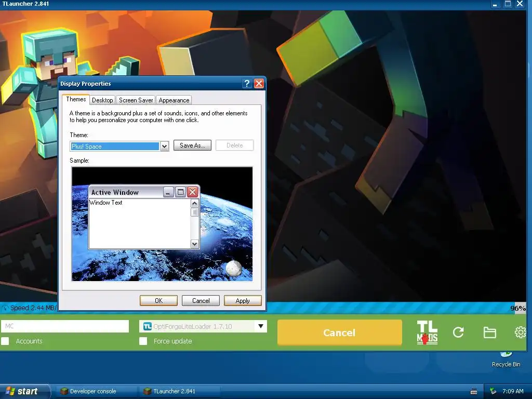
Task: Switch to Developer console taskbar item
Action: click(97, 391)
